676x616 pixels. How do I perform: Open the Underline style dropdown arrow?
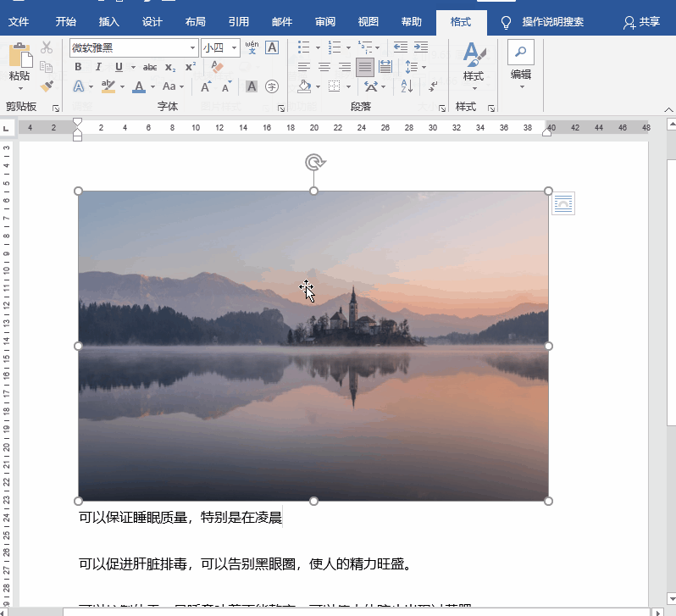click(x=133, y=67)
